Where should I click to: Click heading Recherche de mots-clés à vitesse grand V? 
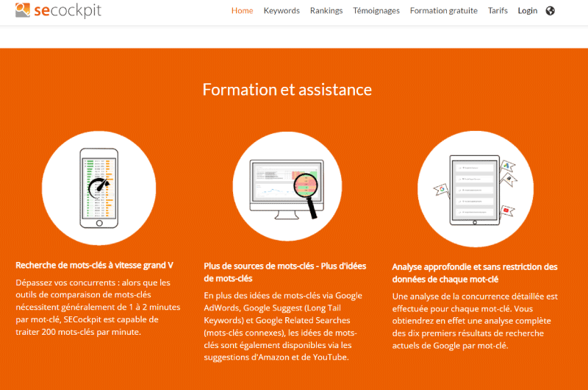pyautogui.click(x=95, y=266)
